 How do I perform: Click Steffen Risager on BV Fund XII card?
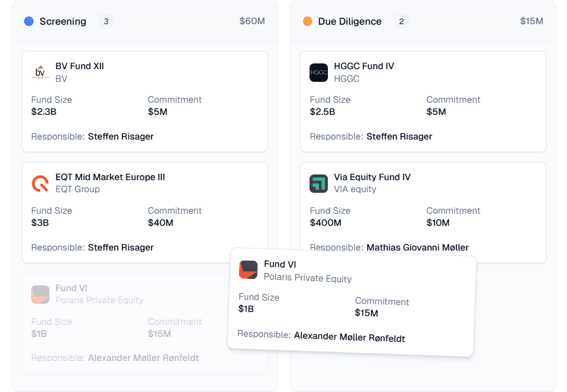[x=121, y=136]
